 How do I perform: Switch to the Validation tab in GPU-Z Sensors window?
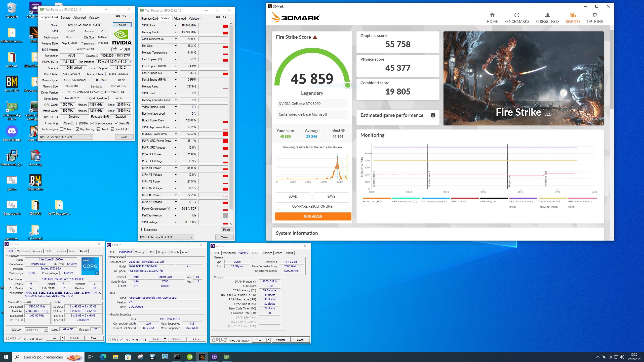click(194, 18)
